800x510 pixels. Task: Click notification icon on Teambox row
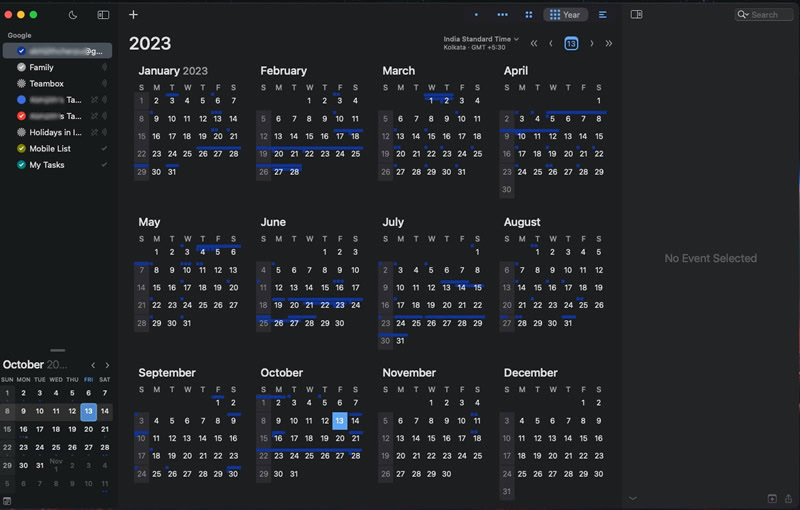click(104, 83)
